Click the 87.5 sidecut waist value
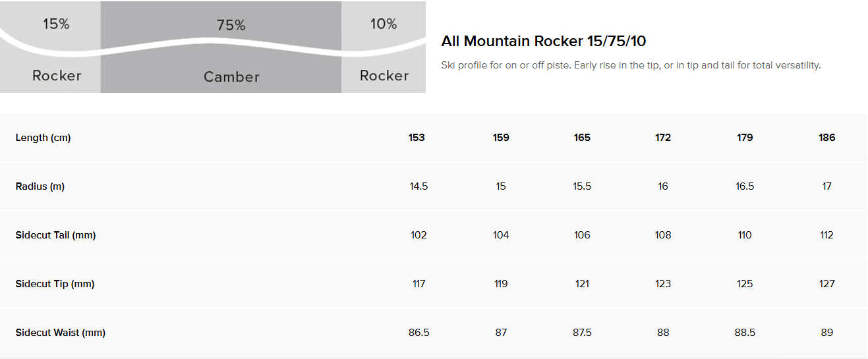Image resolution: width=868 pixels, height=359 pixels. click(582, 333)
